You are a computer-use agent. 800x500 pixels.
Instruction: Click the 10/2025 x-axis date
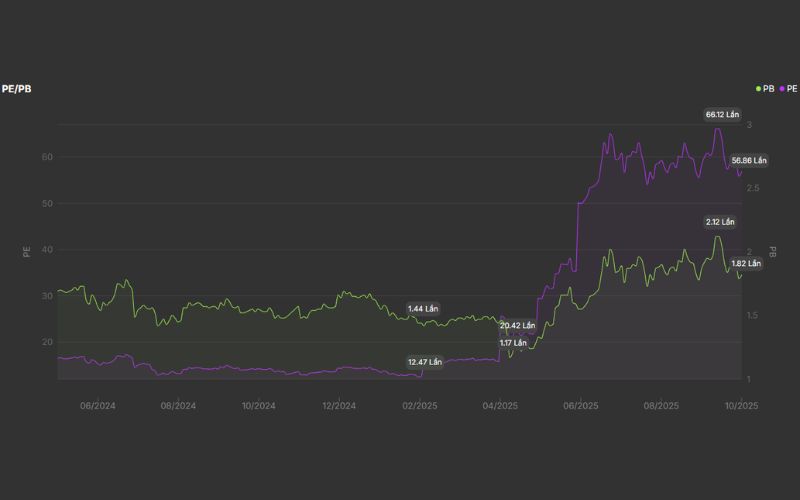(742, 406)
